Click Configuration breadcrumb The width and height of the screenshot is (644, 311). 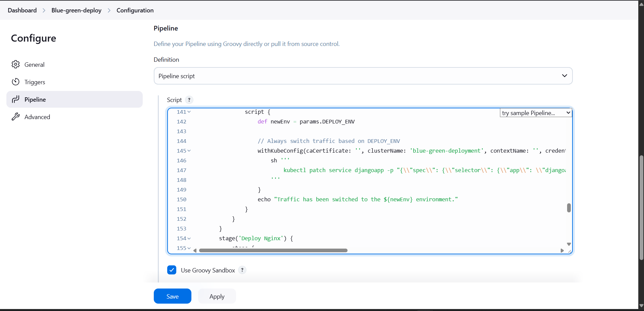135,10
